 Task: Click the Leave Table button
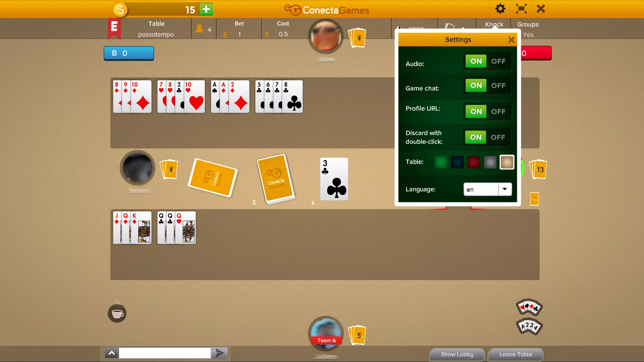tap(516, 354)
